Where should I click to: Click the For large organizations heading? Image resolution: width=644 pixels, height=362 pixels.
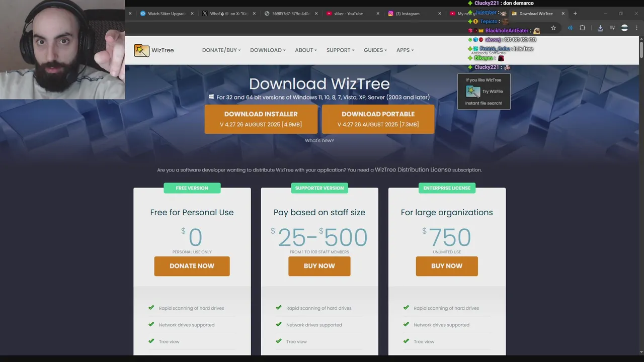447,212
